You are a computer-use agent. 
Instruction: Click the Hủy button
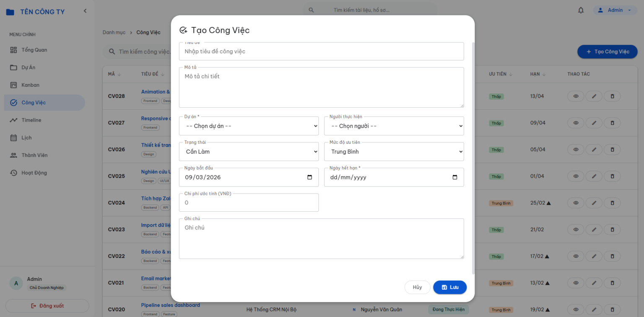pyautogui.click(x=417, y=287)
